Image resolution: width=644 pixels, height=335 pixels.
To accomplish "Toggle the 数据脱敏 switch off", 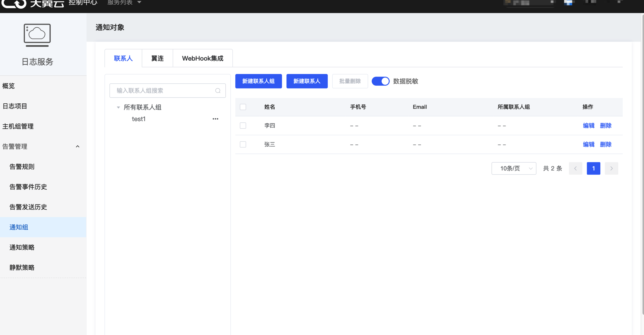I will [380, 81].
